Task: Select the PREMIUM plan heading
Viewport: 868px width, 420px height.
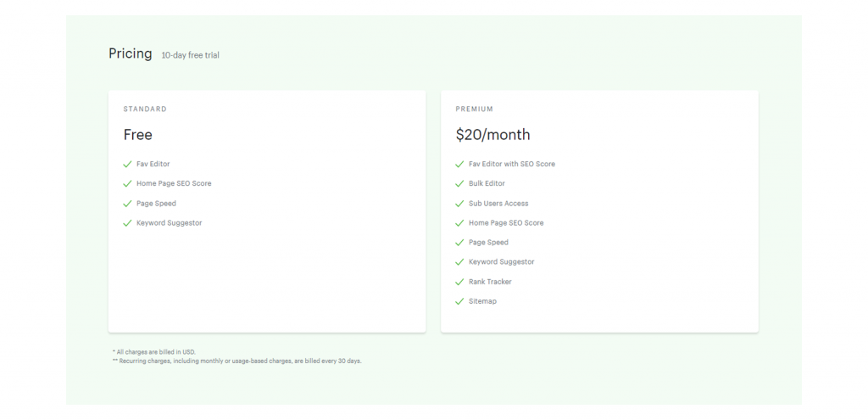Action: pos(475,109)
